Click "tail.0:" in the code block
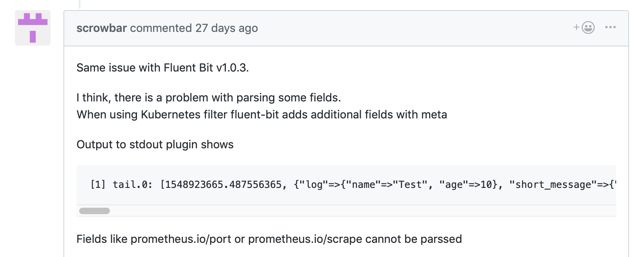Image resolution: width=644 pixels, height=257 pixels. pyautogui.click(x=133, y=185)
